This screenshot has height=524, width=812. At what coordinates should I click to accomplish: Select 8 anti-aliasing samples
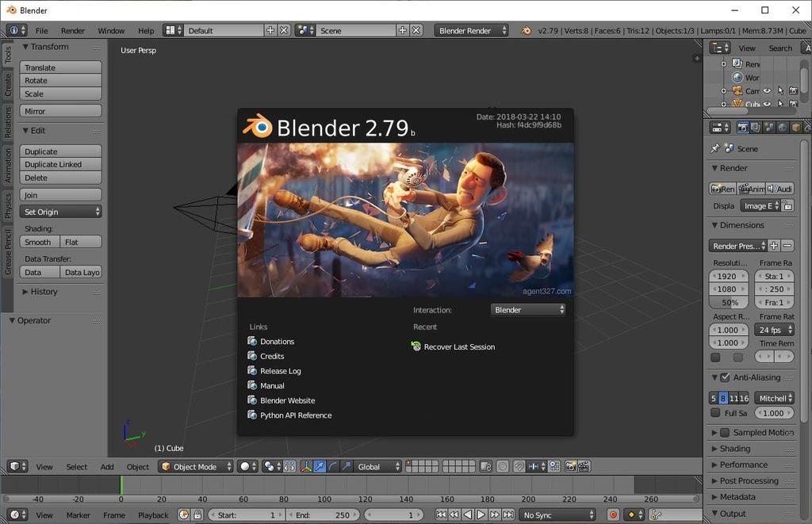coord(723,398)
